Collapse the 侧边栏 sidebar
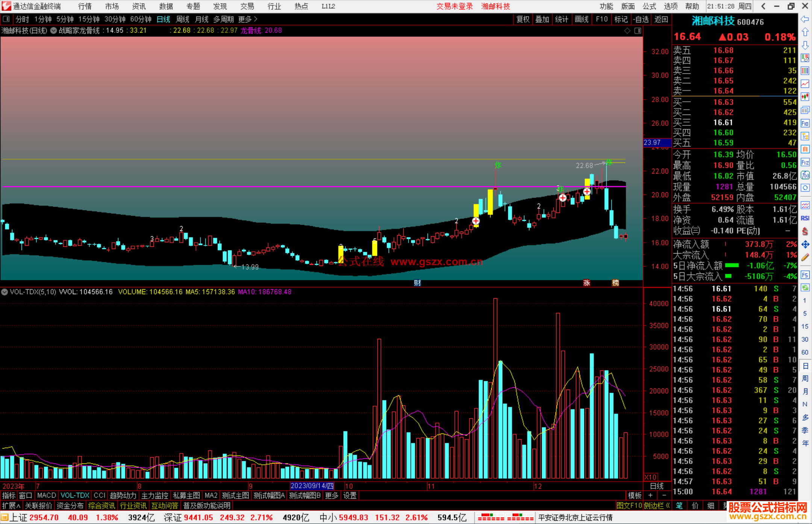The image size is (812, 524). coord(657,506)
